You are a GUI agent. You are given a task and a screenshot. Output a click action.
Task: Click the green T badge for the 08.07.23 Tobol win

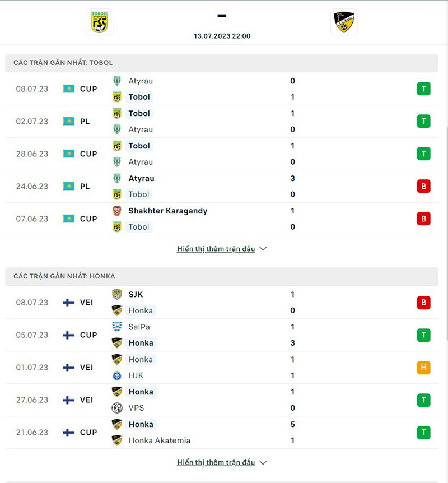click(x=423, y=89)
